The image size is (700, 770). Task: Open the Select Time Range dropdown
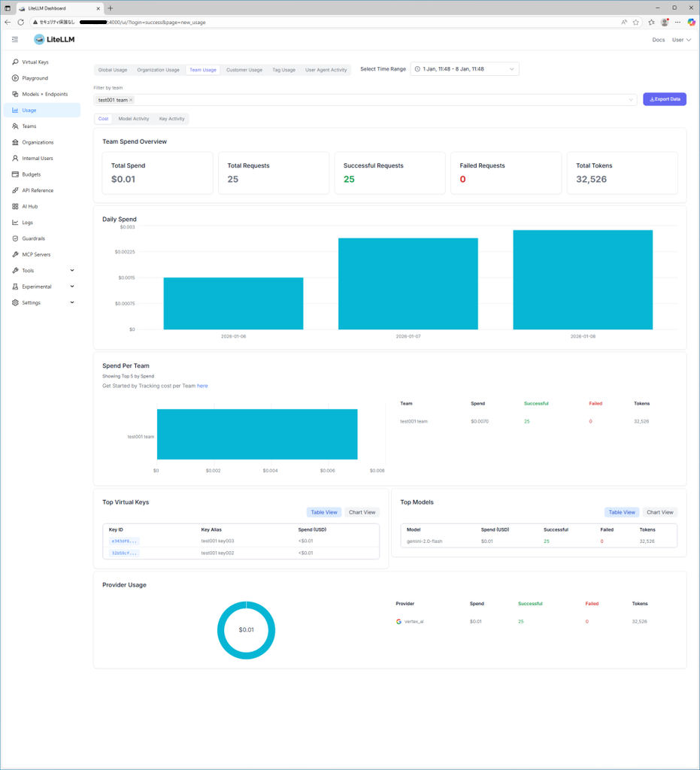point(465,69)
